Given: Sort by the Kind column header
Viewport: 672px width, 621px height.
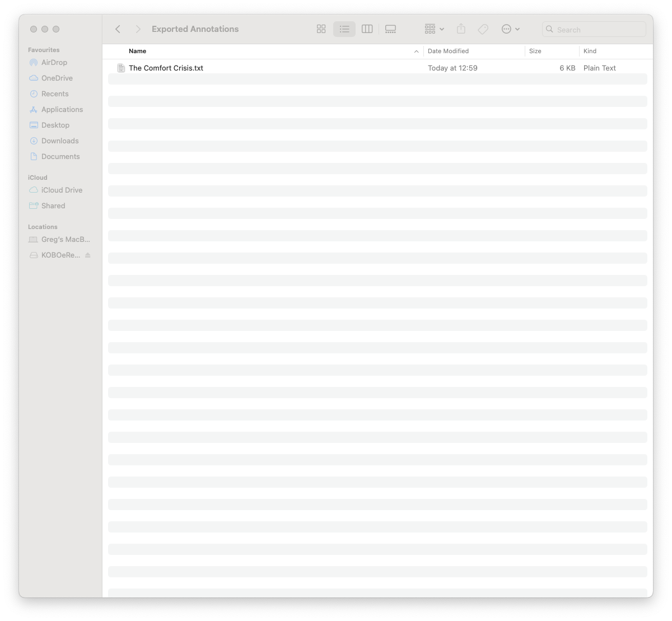Looking at the screenshot, I should click(x=590, y=51).
